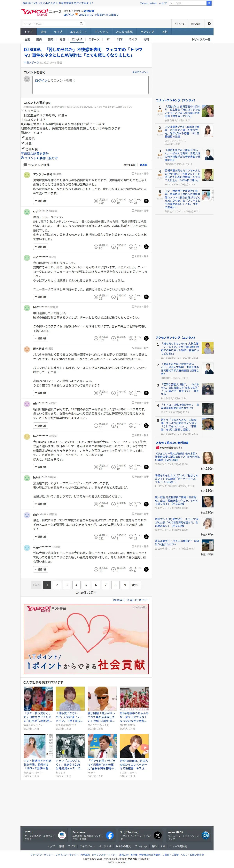Image resolution: width=234 pixels, height=868 pixels.
Task: Click 共感した 159 on bhf******** comment
Action: 101,339
